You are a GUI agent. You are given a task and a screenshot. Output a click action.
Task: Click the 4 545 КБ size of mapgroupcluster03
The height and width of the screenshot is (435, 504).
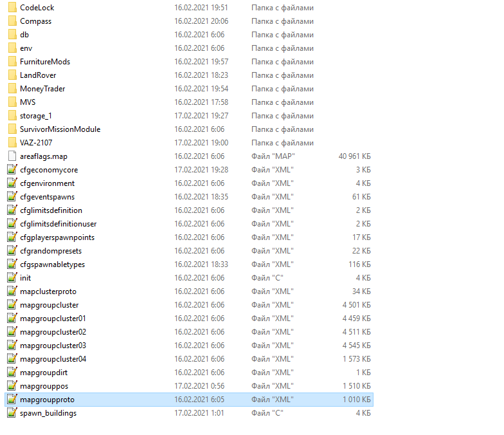click(356, 345)
